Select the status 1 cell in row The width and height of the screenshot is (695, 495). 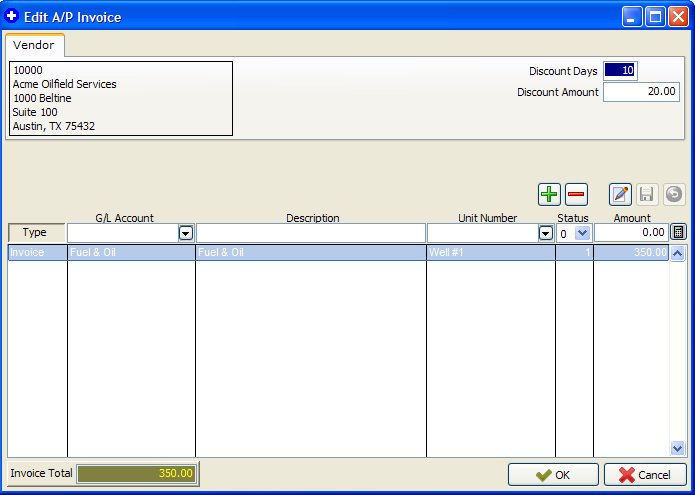click(574, 253)
